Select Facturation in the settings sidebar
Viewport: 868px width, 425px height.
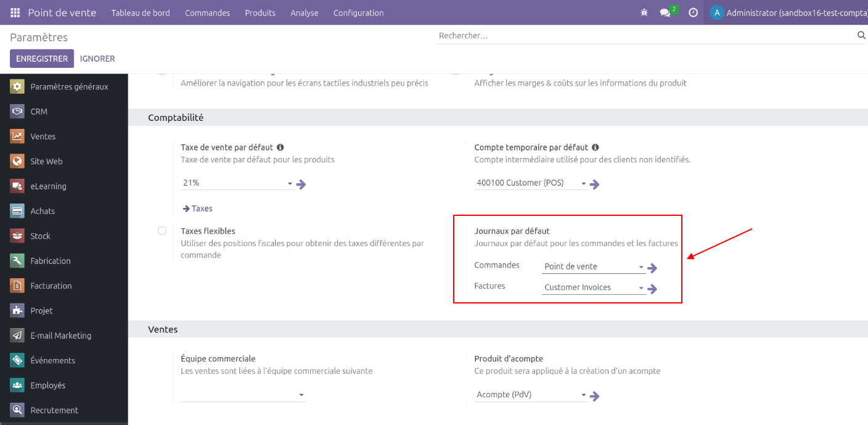pos(51,286)
